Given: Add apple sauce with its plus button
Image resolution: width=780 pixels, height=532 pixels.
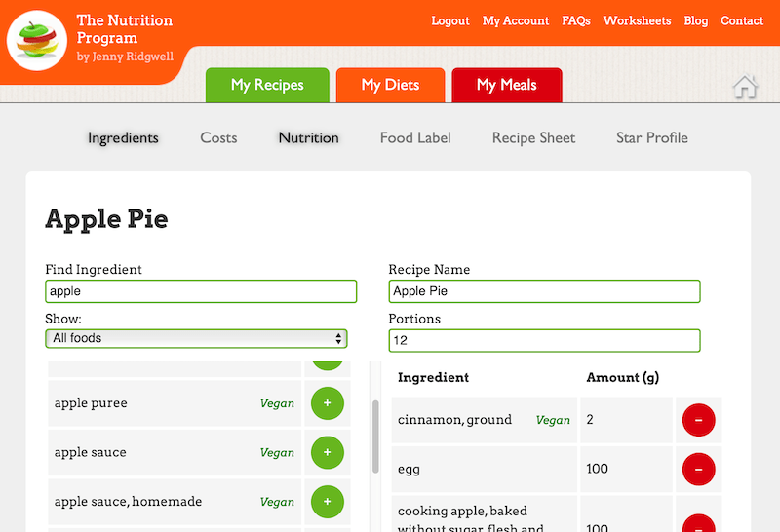Looking at the screenshot, I should pos(328,452).
